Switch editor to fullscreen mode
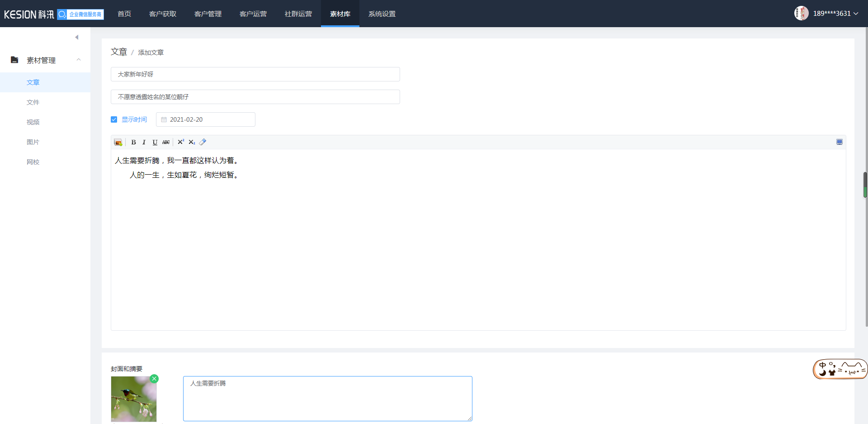 click(839, 142)
